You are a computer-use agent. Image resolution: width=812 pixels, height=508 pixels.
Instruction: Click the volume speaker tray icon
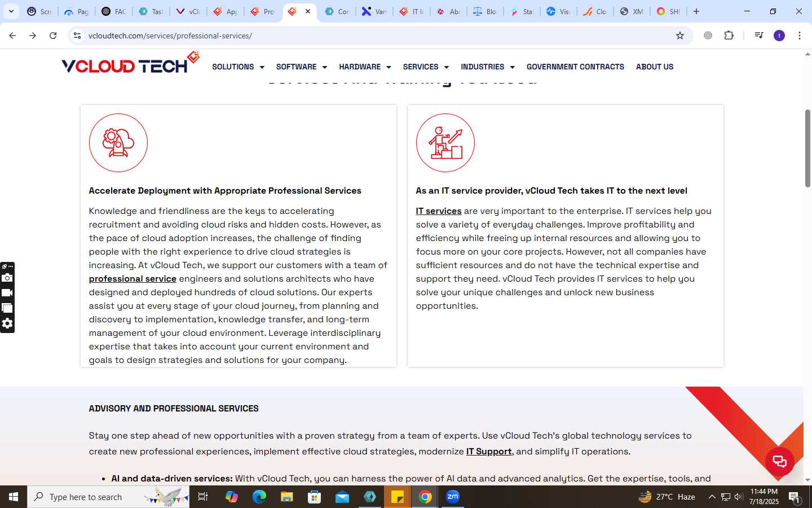coord(739,497)
